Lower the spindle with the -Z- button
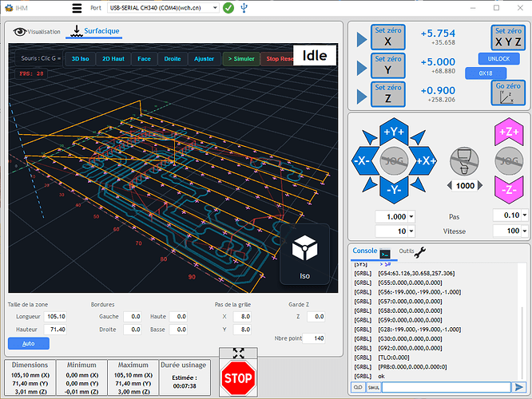The height and width of the screenshot is (399, 532). point(509,190)
